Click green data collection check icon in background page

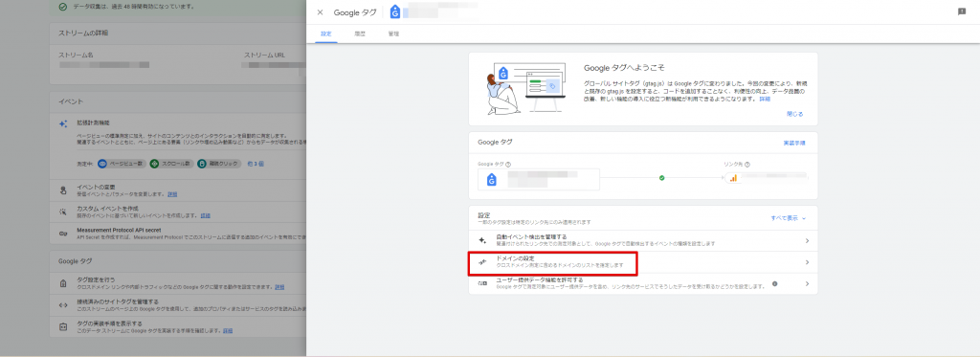tap(62, 7)
